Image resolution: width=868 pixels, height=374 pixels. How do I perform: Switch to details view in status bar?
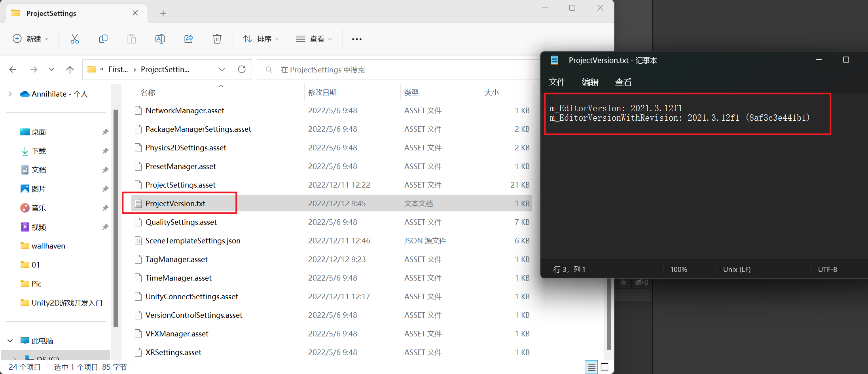(591, 367)
